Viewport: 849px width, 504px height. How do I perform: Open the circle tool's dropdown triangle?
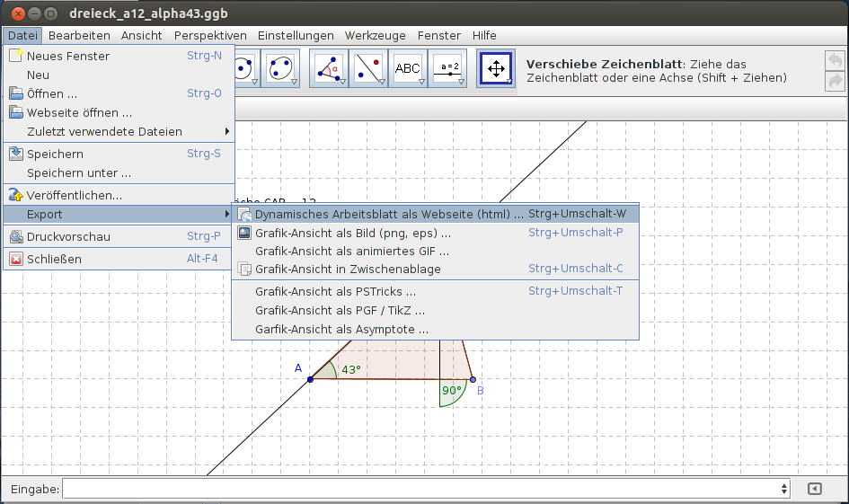(x=254, y=82)
